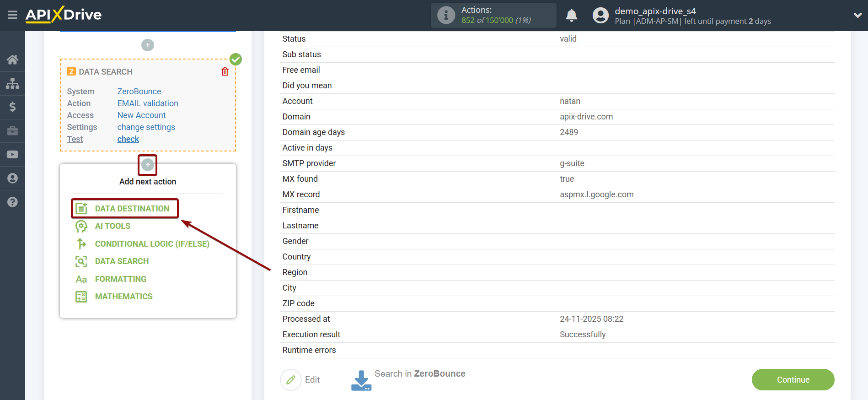Click the ApiX-Drive logo

coord(64,15)
